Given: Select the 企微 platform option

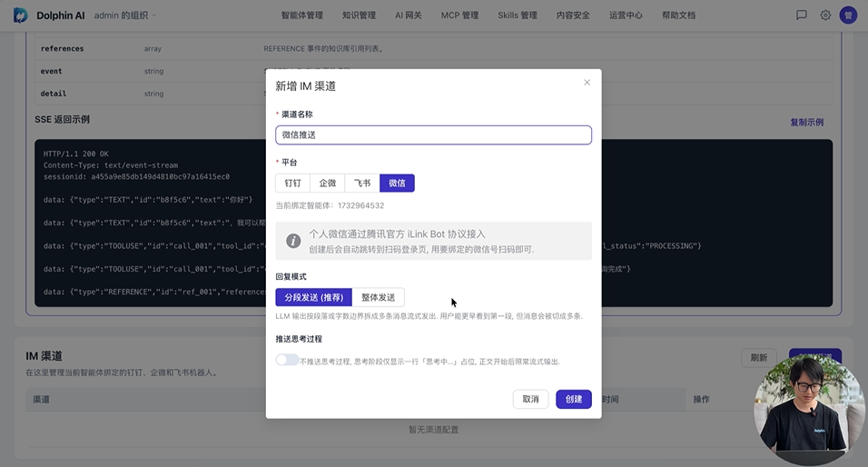Looking at the screenshot, I should pos(328,184).
